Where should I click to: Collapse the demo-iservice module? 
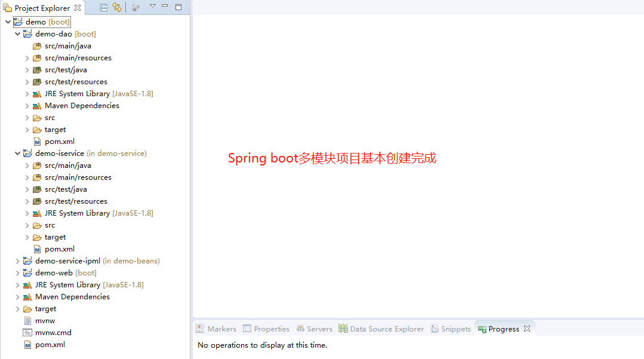(x=17, y=153)
